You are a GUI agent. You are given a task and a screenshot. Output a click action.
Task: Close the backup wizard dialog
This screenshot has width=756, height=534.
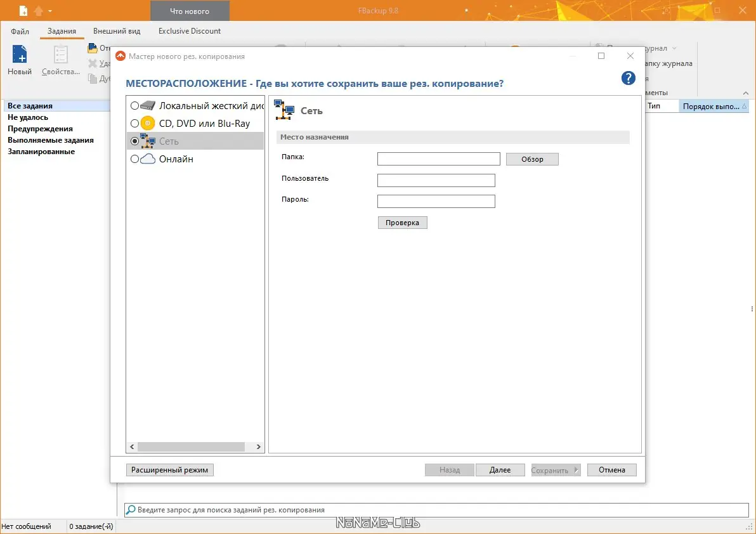[x=630, y=56]
